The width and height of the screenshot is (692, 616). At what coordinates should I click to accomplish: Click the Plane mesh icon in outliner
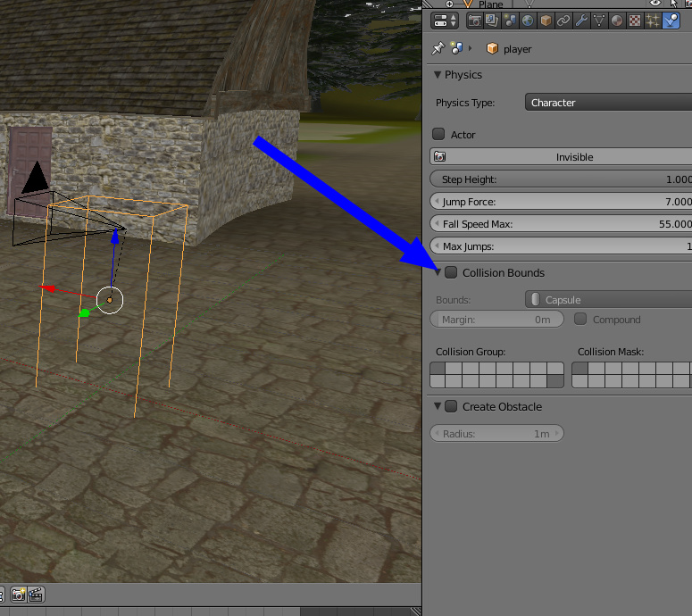coord(467,4)
